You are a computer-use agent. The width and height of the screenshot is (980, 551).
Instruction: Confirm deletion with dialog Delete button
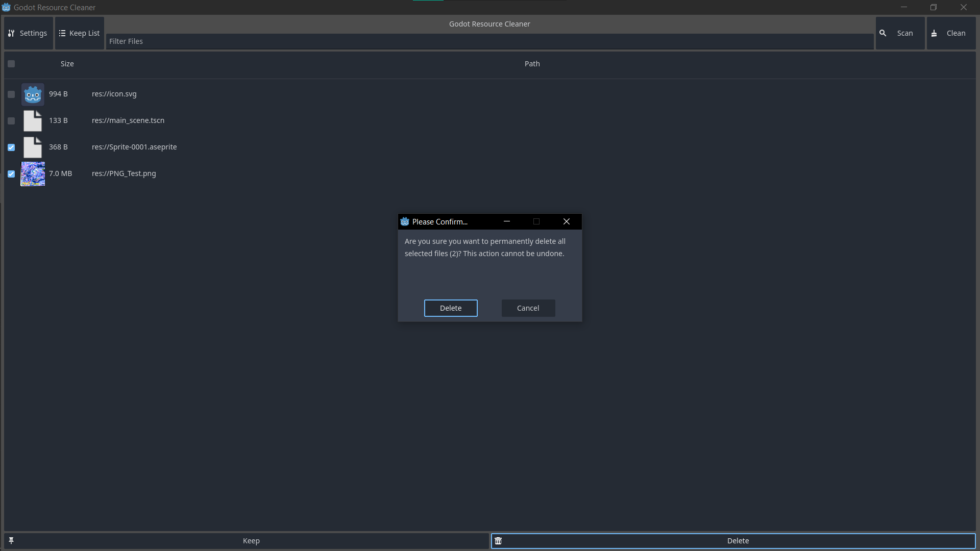pos(451,308)
